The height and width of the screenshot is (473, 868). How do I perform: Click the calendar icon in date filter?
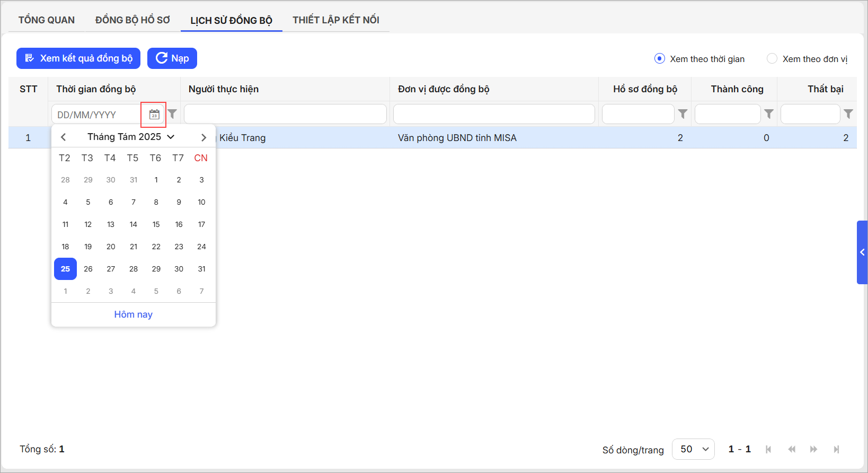[154, 115]
